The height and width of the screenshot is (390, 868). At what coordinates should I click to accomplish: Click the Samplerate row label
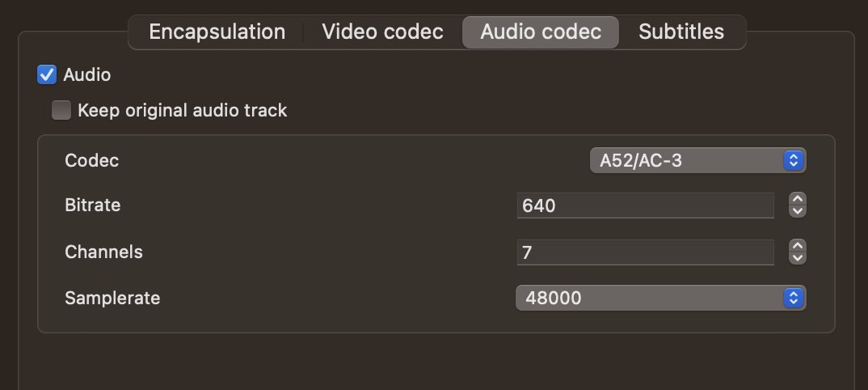pyautogui.click(x=112, y=298)
